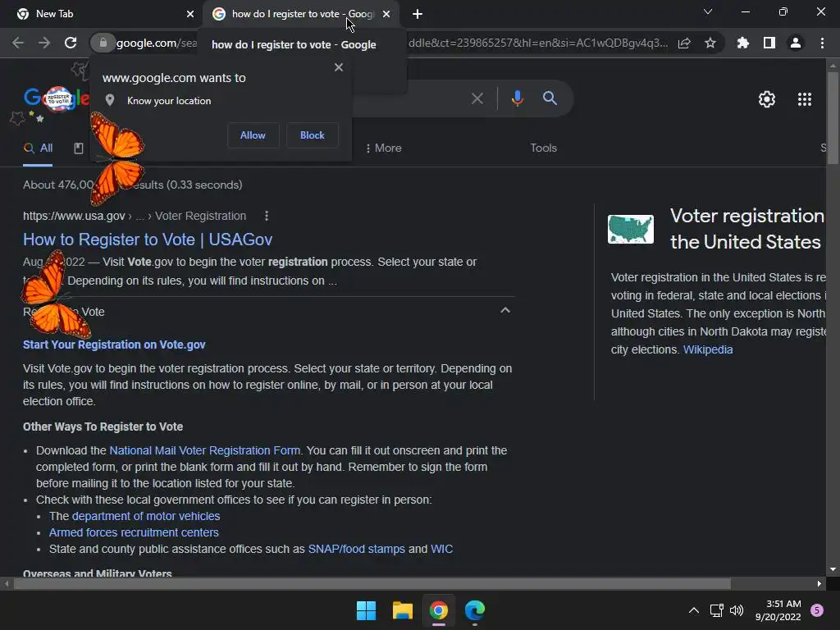Follow the department of motor vehicles link
The width and height of the screenshot is (840, 630).
(x=146, y=516)
